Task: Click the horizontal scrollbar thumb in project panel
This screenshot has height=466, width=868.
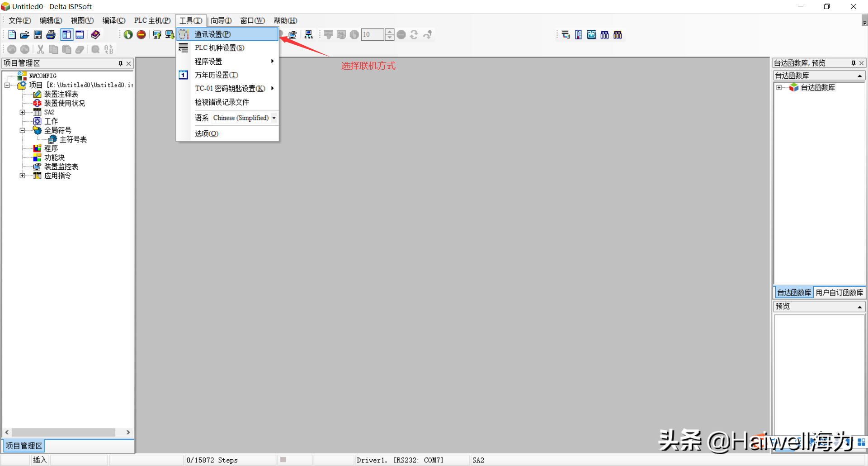Action: (63, 433)
